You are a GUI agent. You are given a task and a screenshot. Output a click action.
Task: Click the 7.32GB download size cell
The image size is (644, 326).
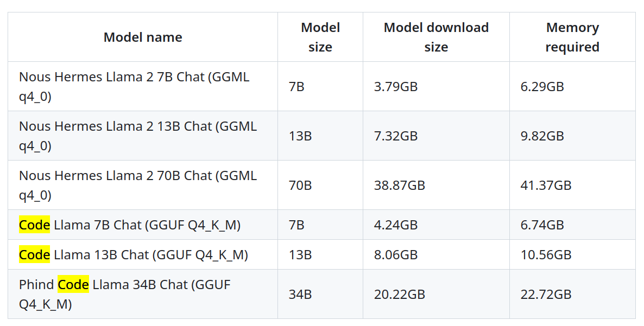click(x=436, y=136)
